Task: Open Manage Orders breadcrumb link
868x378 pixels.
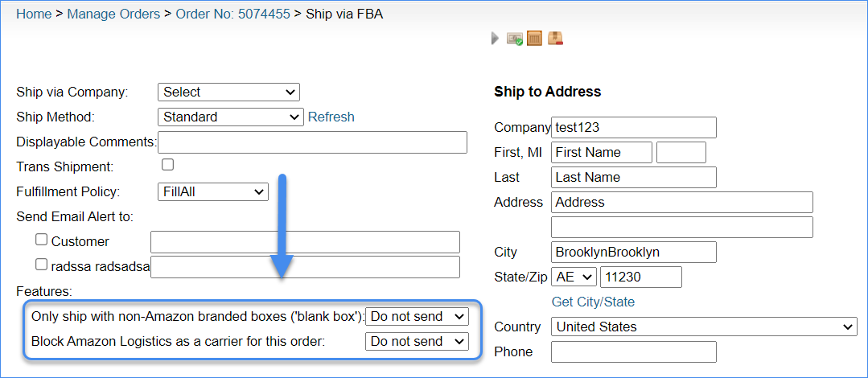Action: pos(113,14)
